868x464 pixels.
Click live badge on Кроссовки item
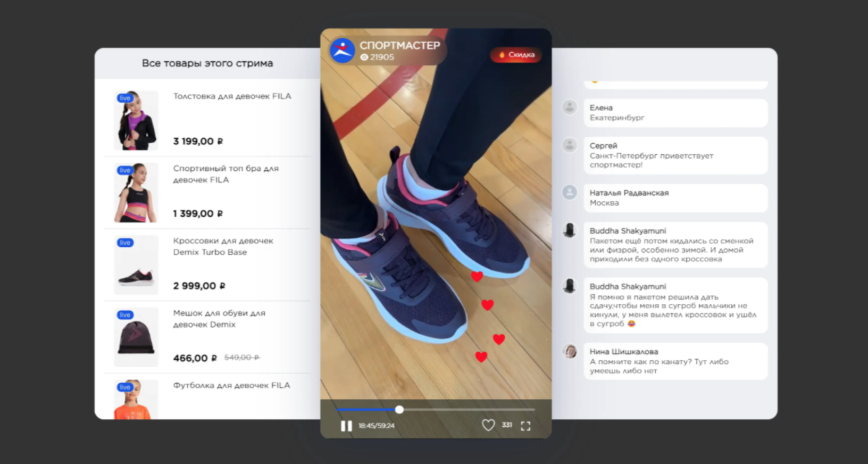tap(125, 243)
